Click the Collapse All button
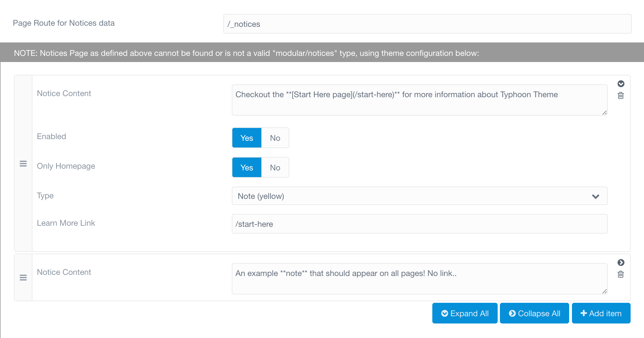The image size is (644, 338). (534, 313)
